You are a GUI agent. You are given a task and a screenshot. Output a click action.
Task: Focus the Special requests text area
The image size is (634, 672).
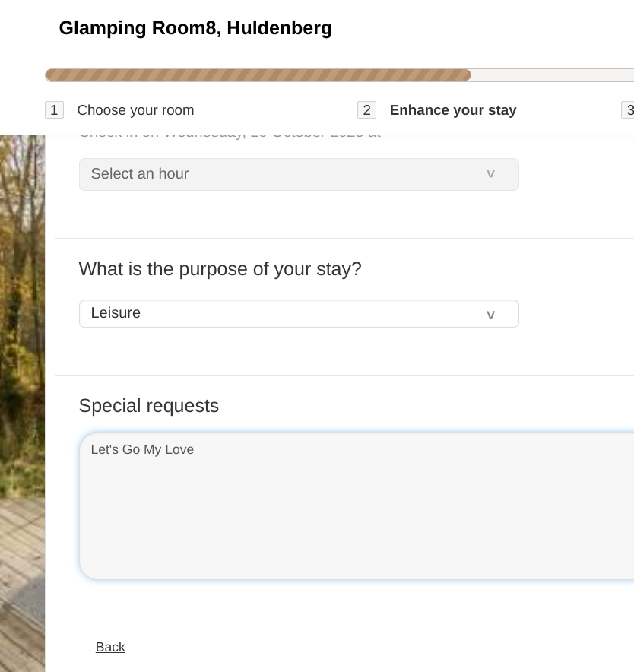pos(357,517)
